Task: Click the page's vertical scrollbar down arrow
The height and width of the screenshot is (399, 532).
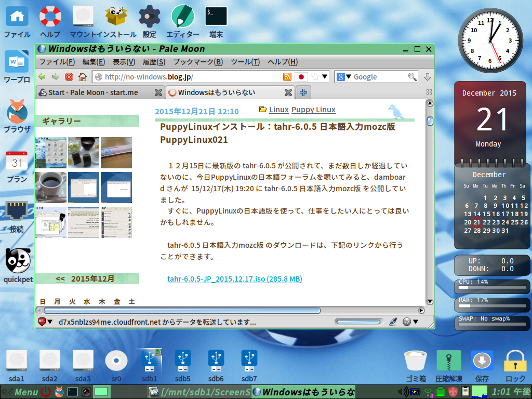Action: [430, 302]
